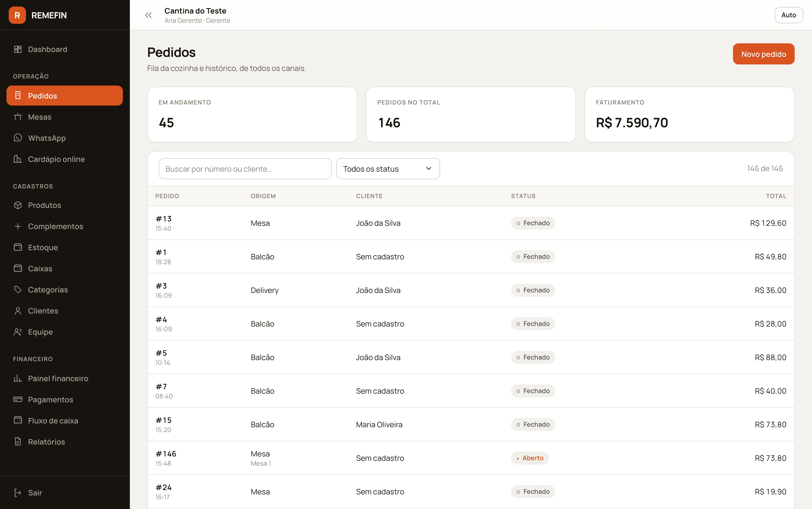Click the Complementos plus icon
The width and height of the screenshot is (812, 509).
pos(18,226)
